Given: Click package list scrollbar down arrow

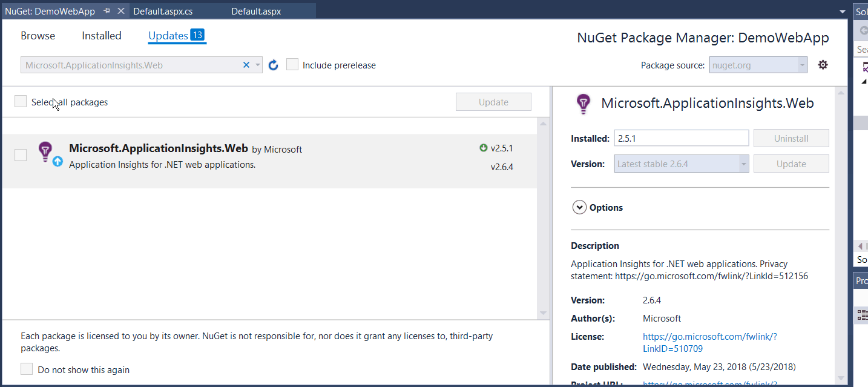Looking at the screenshot, I should (x=543, y=313).
